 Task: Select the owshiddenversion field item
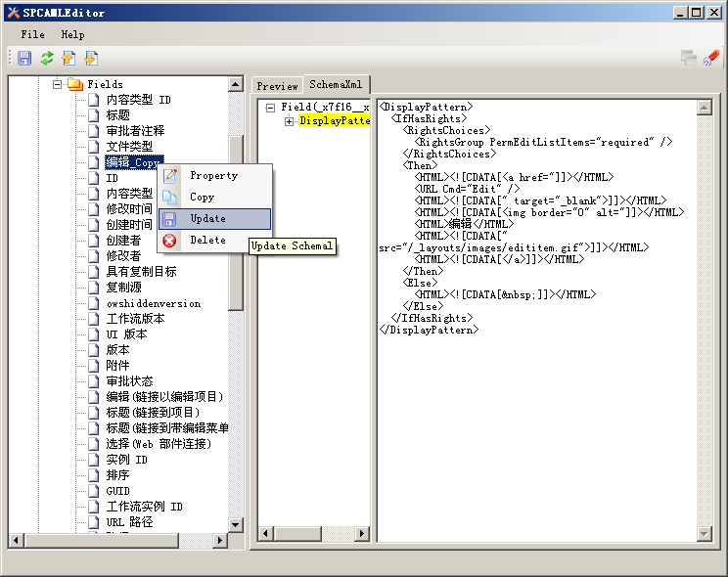(x=153, y=303)
